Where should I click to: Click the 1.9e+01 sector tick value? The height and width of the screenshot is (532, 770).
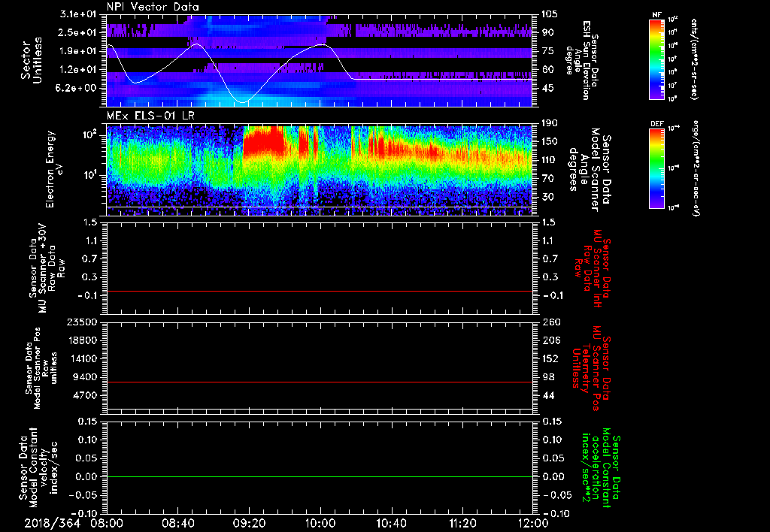coord(78,51)
